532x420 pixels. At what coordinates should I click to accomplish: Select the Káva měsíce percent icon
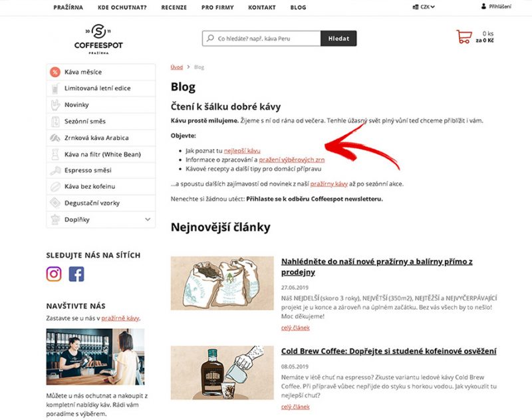tap(55, 72)
